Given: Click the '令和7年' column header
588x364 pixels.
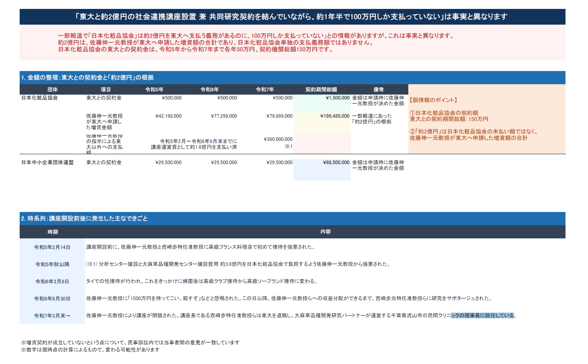Looking at the screenshot, I should click(x=265, y=90).
